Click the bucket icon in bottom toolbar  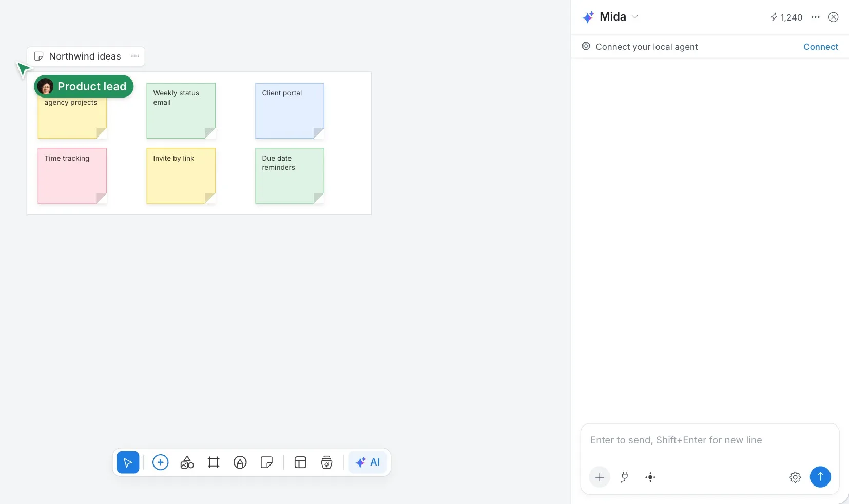click(326, 462)
